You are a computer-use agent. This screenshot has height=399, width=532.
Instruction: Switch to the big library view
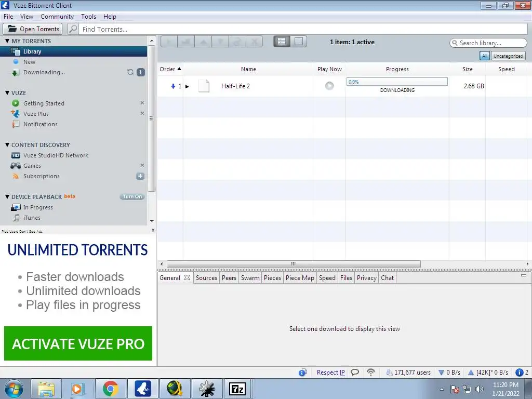(282, 42)
